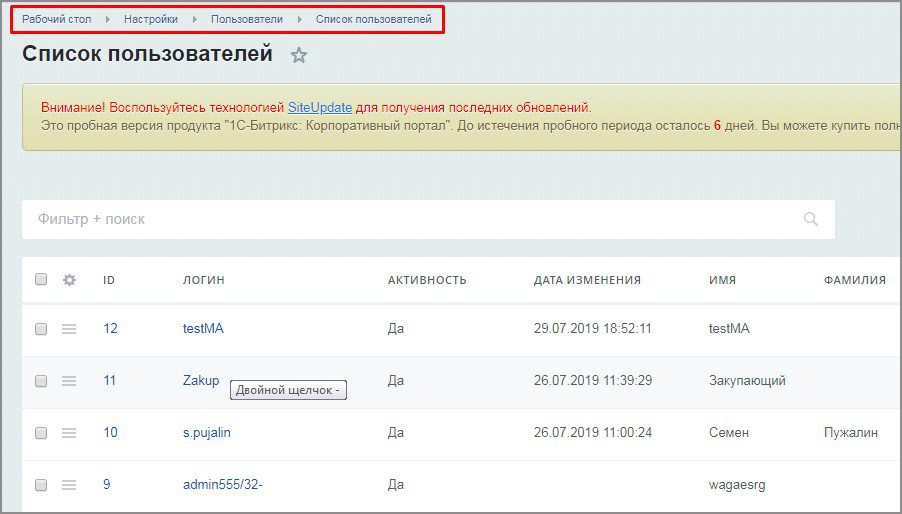Open Настройки breadcrumb item
Screen dimensions: 902x514
151,19
